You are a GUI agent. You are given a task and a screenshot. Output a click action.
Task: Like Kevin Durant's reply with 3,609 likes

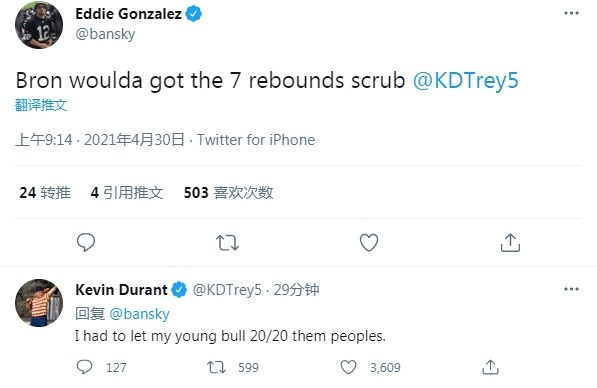click(348, 367)
